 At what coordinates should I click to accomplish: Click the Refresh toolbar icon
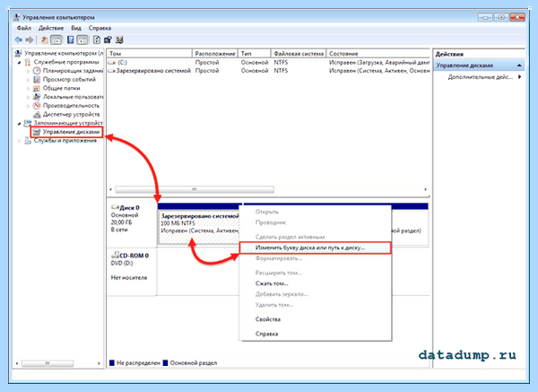[97, 40]
